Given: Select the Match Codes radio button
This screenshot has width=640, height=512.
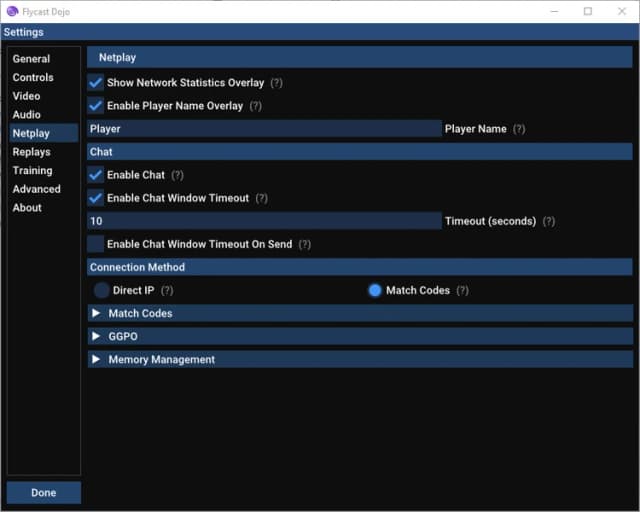Looking at the screenshot, I should 375,291.
